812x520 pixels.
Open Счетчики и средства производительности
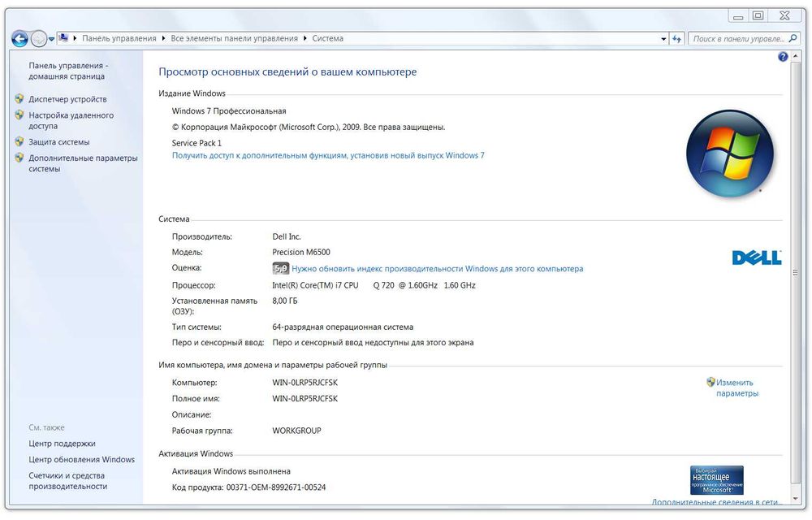tap(68, 481)
